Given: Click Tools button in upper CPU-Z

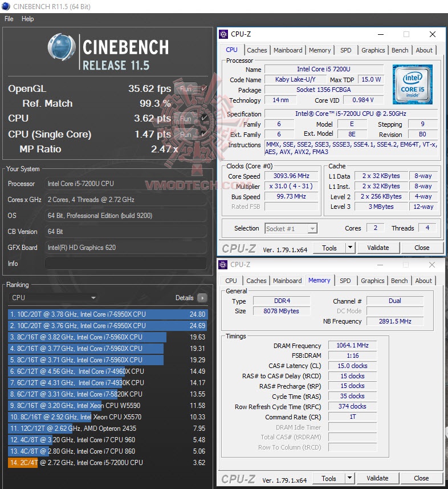Looking at the screenshot, I should point(329,248).
